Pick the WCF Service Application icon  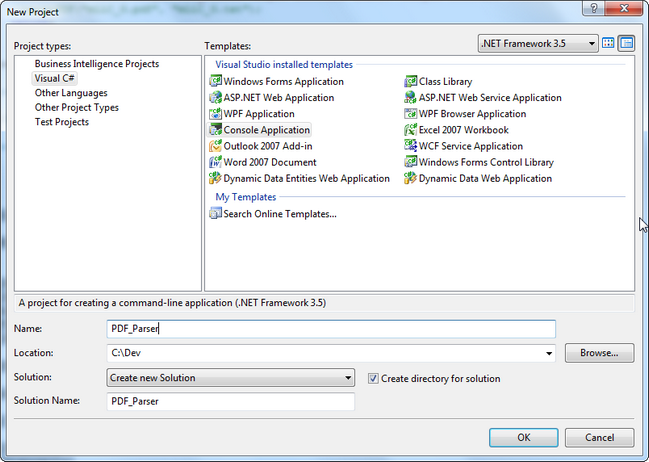[x=411, y=146]
